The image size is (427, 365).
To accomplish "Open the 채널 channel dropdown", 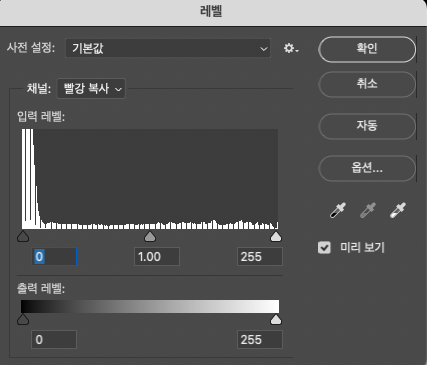I will pyautogui.click(x=91, y=89).
